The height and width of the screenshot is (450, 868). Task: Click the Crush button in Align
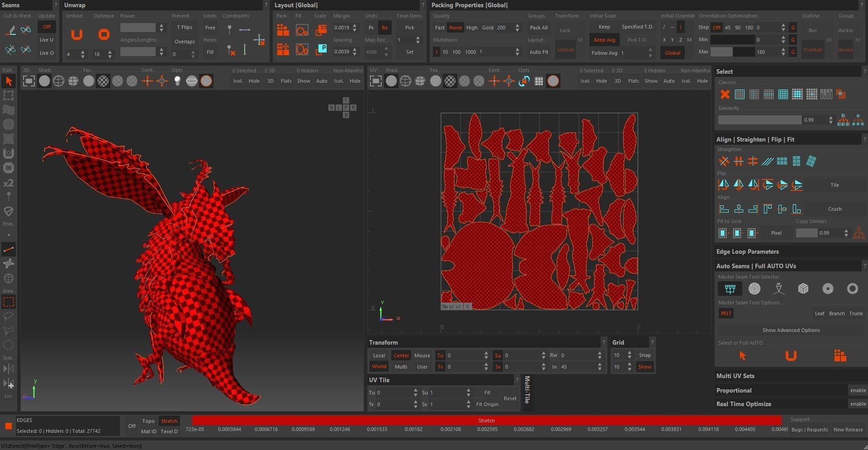click(835, 209)
